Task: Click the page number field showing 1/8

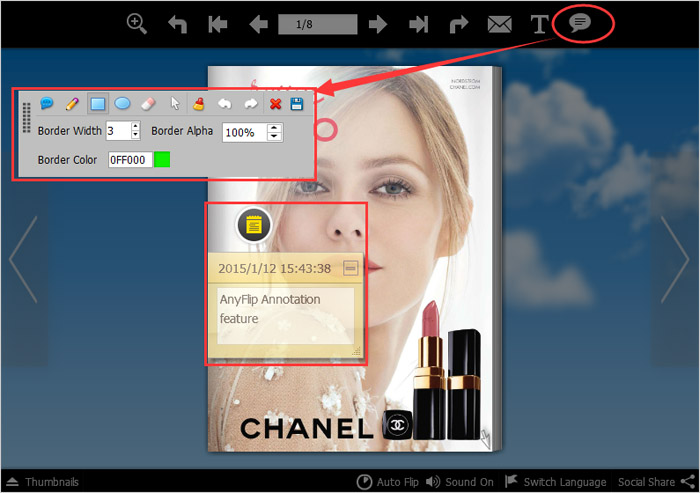Action: coord(317,24)
